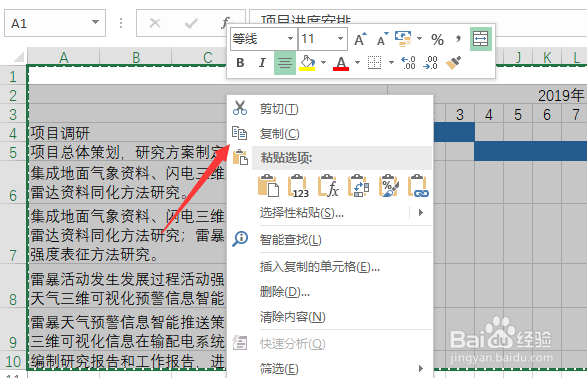Screen dimensions: 587x378
Task: Click the Select All corner triangle
Action: click(19, 57)
